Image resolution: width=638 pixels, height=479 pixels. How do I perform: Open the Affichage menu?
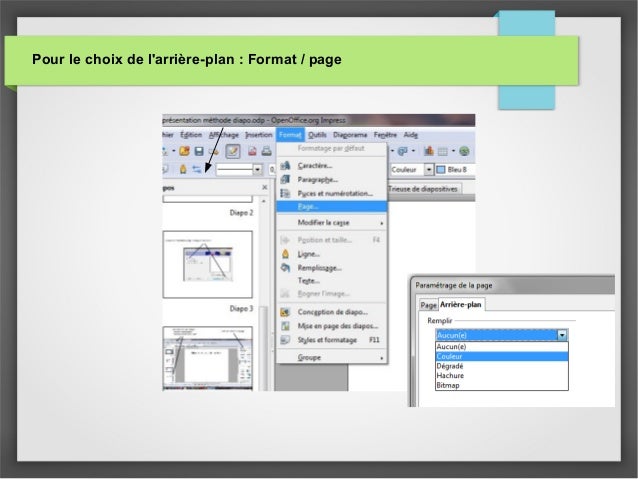[x=224, y=135]
